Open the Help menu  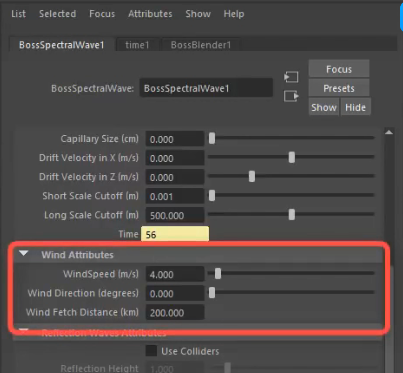[234, 14]
